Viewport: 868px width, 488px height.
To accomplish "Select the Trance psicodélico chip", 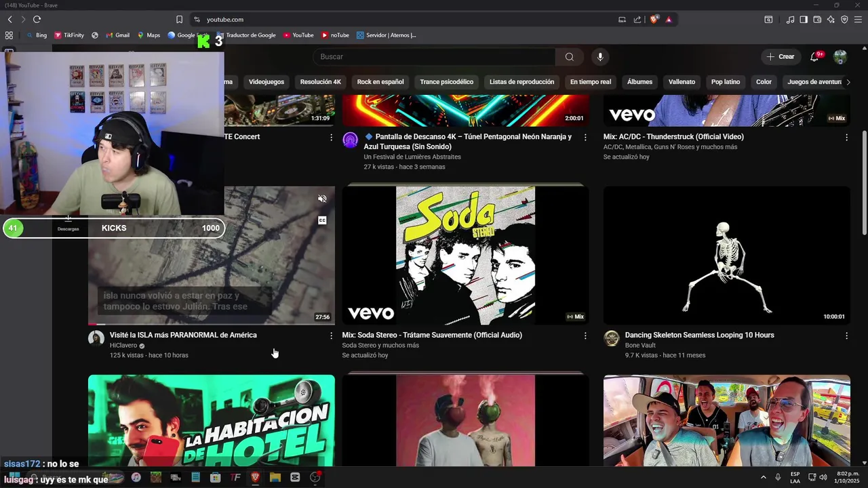I will point(447,82).
